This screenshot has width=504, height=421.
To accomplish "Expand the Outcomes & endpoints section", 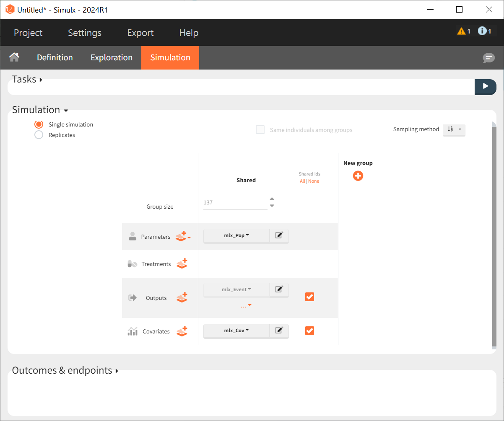I will point(65,371).
